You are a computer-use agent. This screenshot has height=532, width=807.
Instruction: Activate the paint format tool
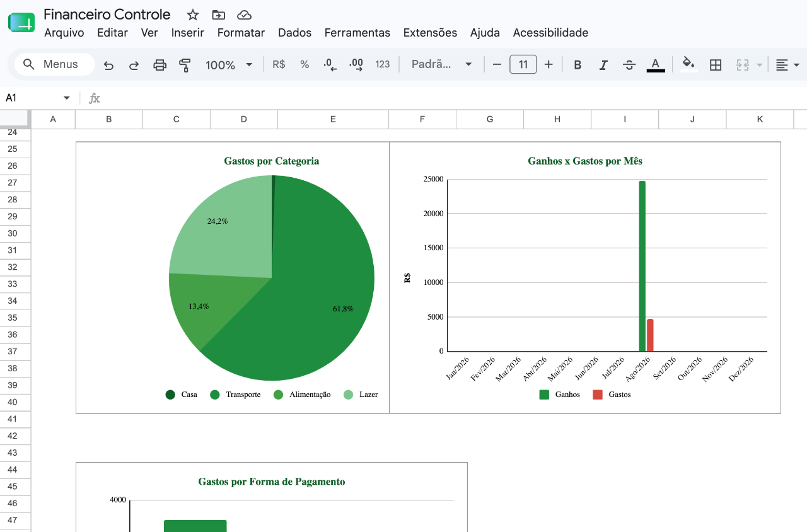pos(185,64)
